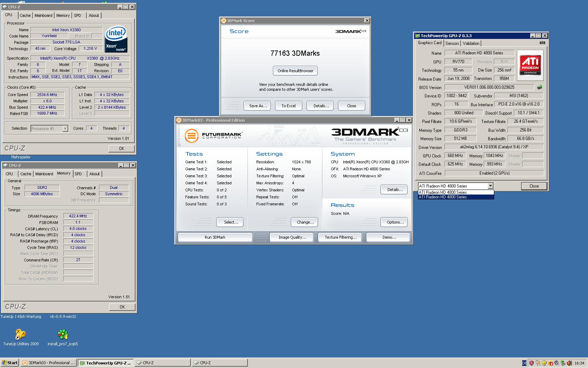This screenshot has height=368, width=588.
Task: Open the volume control tray icon
Action: [569, 363]
